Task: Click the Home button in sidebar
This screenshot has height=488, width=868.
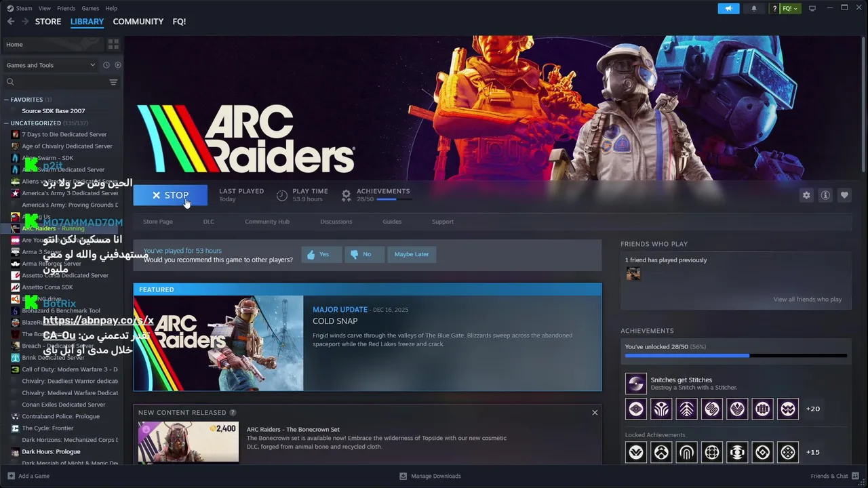Action: coord(53,44)
